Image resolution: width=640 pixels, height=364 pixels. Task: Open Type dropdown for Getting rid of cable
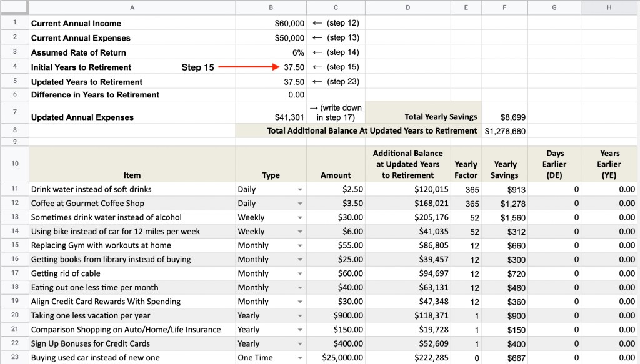pos(300,273)
